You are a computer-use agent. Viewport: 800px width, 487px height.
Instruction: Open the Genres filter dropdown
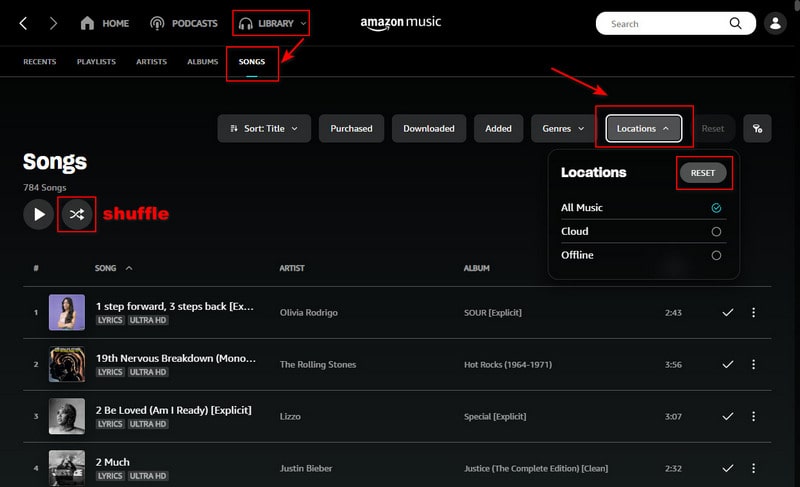[564, 128]
